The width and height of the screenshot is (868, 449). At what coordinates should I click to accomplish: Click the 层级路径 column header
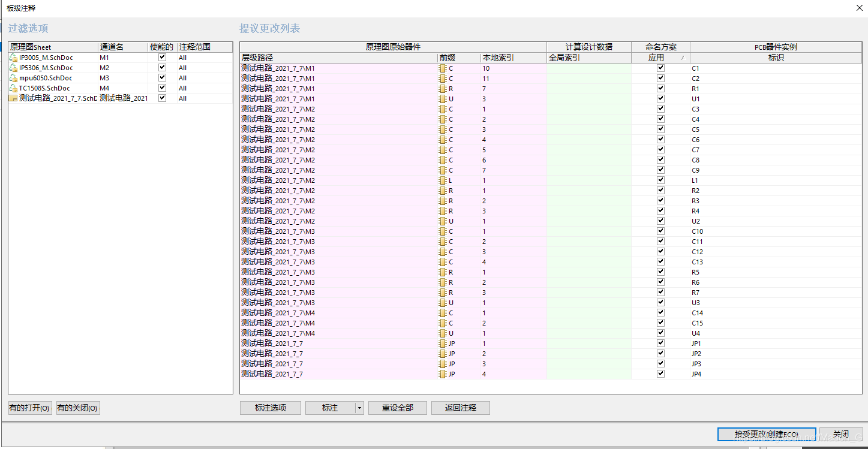tap(338, 58)
